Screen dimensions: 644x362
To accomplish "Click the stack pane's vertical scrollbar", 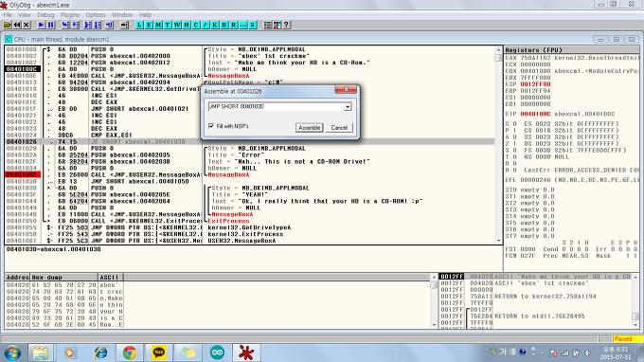I will pyautogui.click(x=635, y=301).
